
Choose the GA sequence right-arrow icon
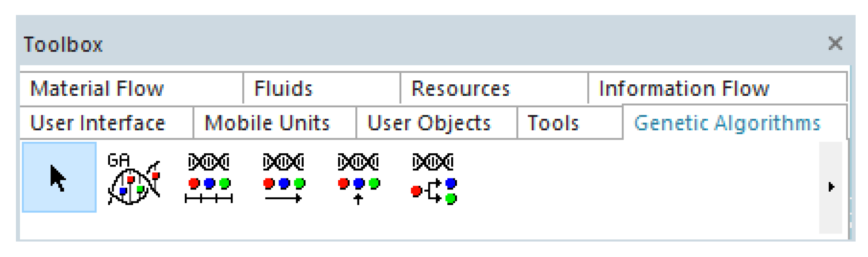coord(283,179)
